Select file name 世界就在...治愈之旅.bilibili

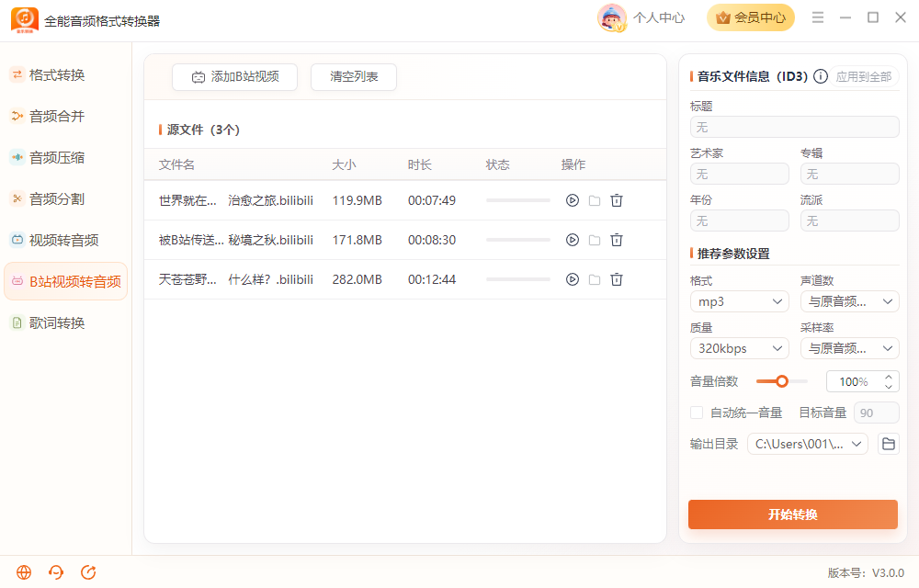coord(235,200)
